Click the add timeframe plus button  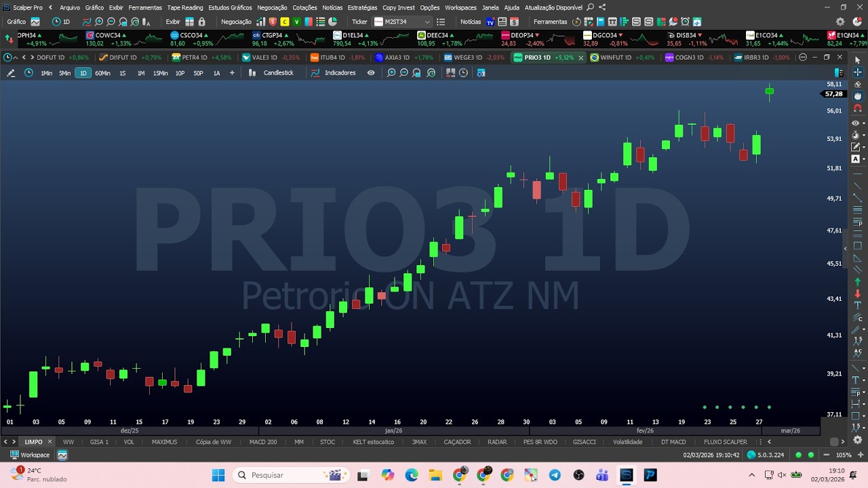pyautogui.click(x=232, y=73)
